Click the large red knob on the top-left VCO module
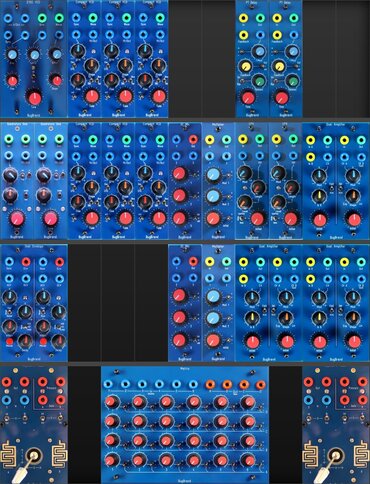 (x=34, y=98)
